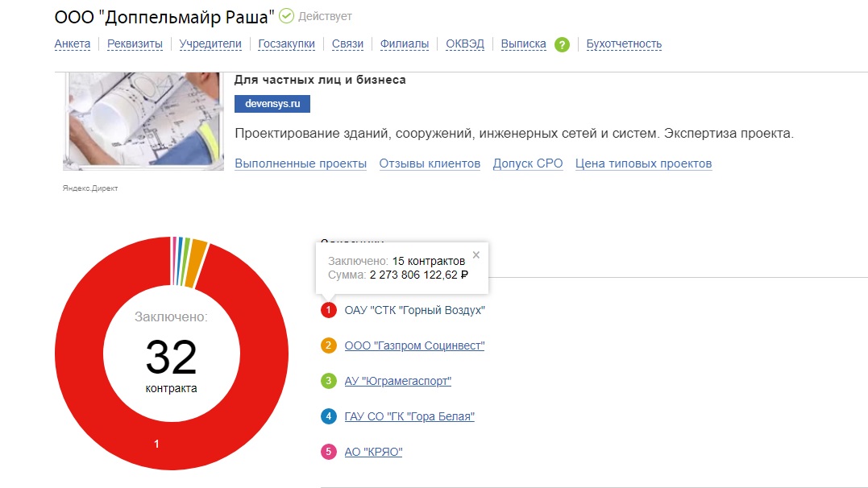Click the pink number 5 legend marker
The height and width of the screenshot is (488, 868).
coord(328,452)
